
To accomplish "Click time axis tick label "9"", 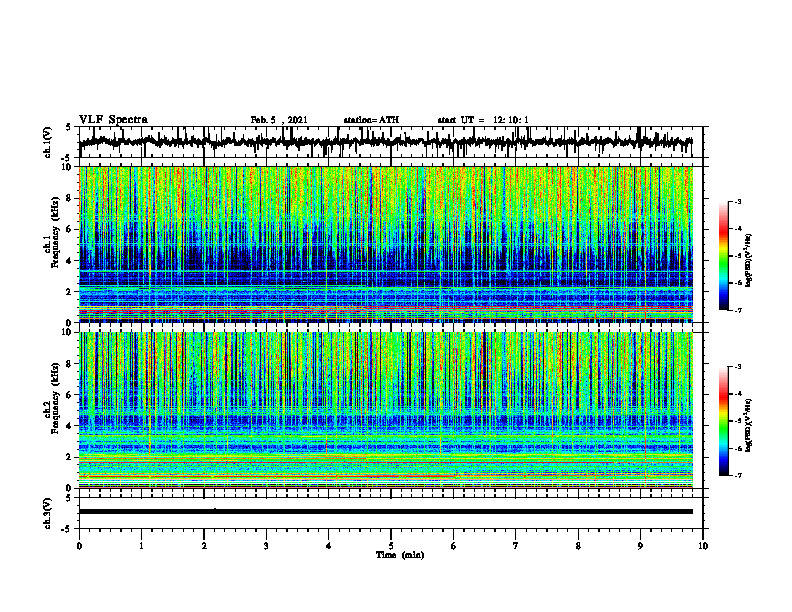I will pyautogui.click(x=640, y=546).
